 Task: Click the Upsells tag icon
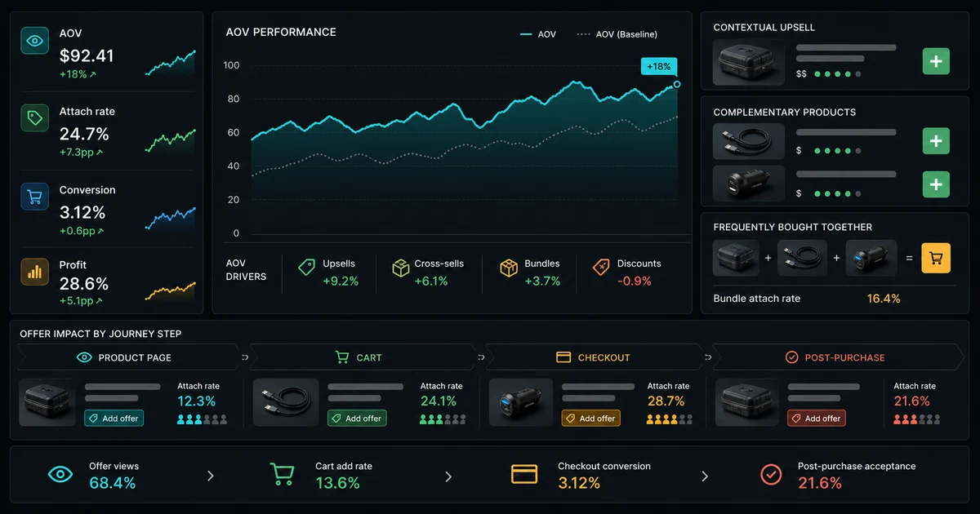307,267
